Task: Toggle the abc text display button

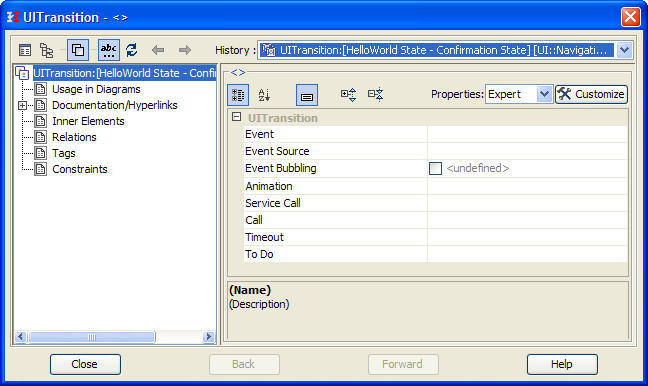Action: coord(109,50)
